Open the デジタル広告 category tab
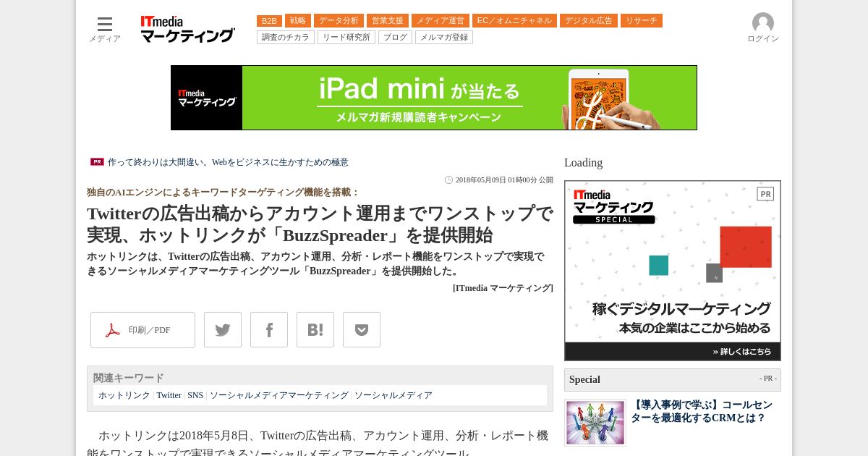 (589, 21)
